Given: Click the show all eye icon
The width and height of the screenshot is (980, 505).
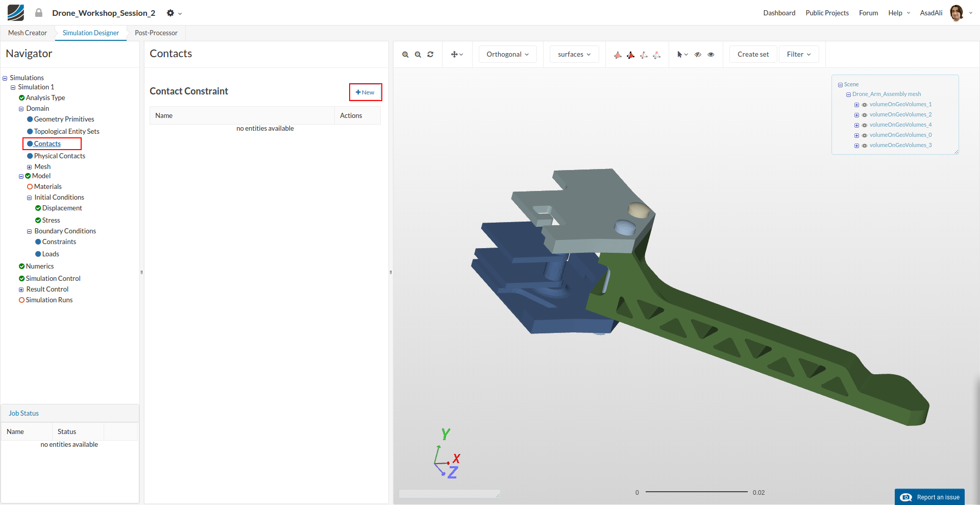Looking at the screenshot, I should tap(711, 55).
